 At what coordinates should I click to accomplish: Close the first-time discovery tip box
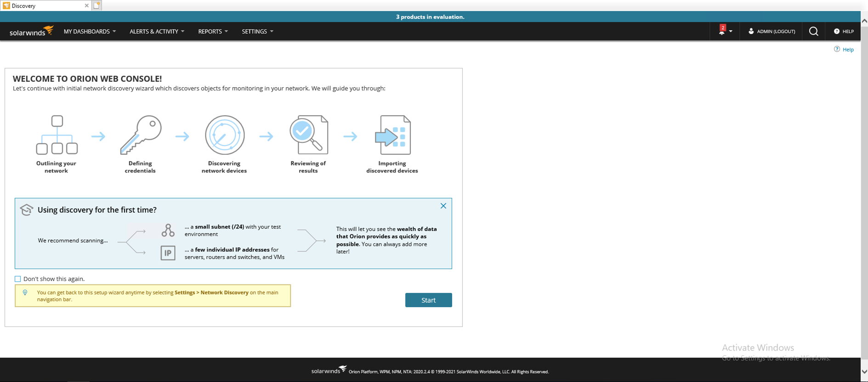(x=443, y=206)
